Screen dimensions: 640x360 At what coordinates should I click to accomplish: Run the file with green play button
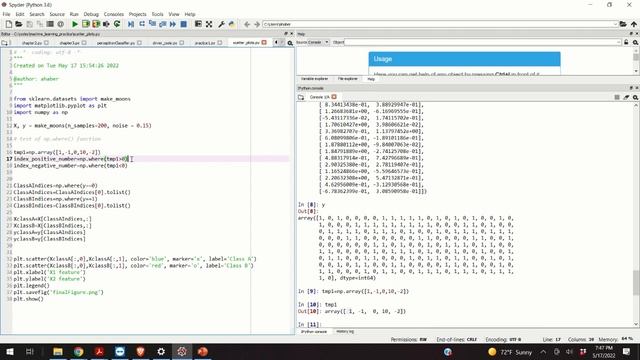(x=75, y=24)
